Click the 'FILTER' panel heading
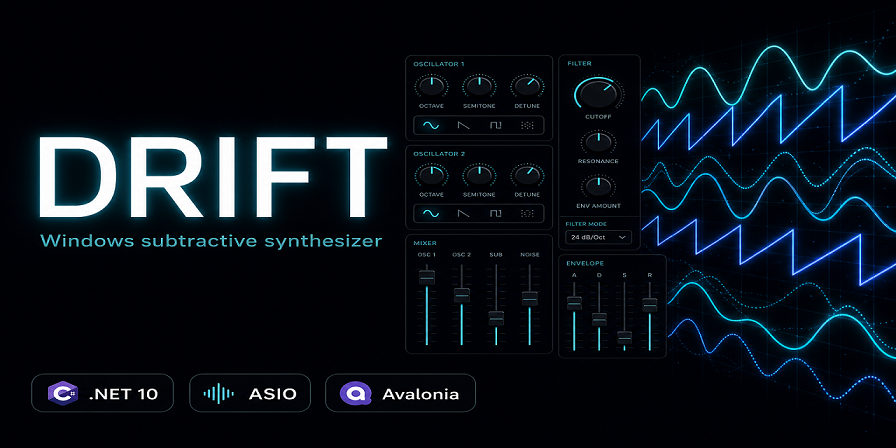Viewport: 896px width, 448px height. click(x=579, y=63)
